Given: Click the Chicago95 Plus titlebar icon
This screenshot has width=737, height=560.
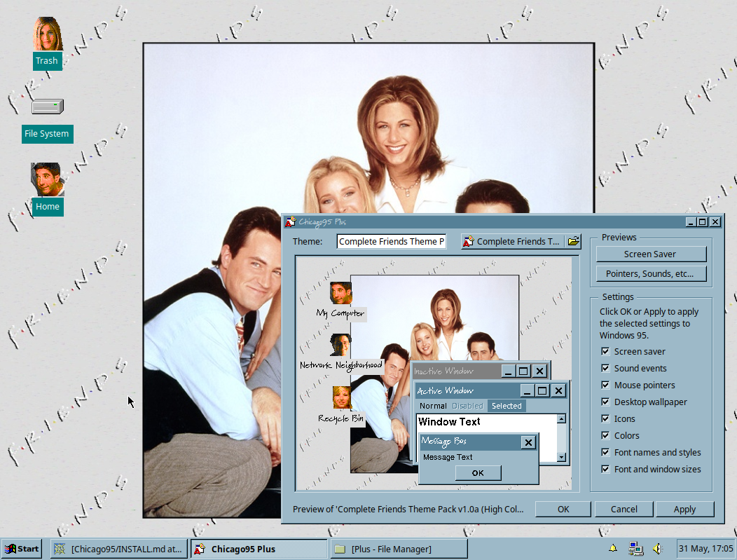Looking at the screenshot, I should click(x=289, y=221).
